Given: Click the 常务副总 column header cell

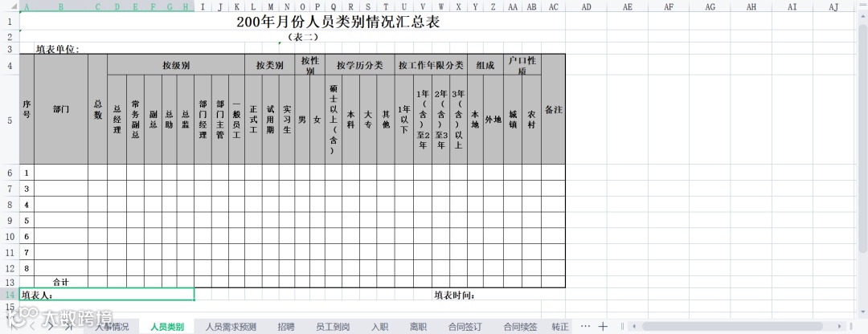Looking at the screenshot, I should tap(135, 120).
